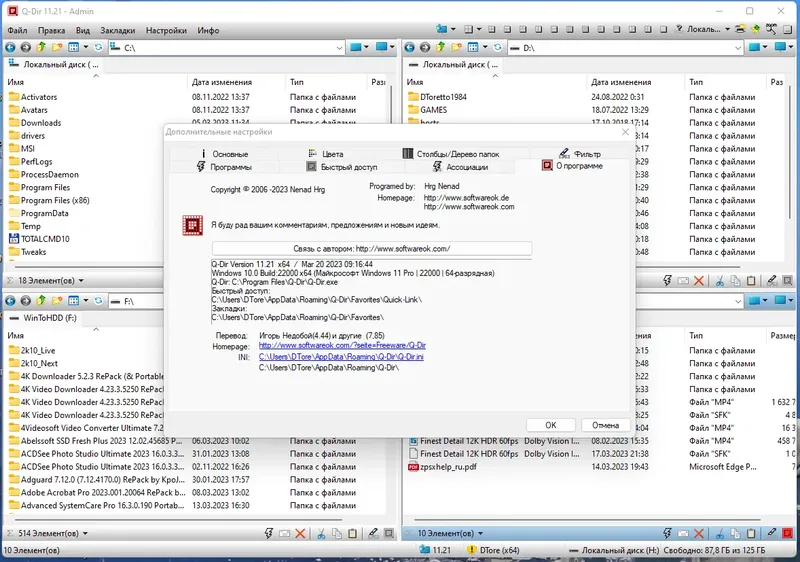Cut with scissors in D:\ pane bar
Screen dimensions: 800x562
[x=720, y=280]
